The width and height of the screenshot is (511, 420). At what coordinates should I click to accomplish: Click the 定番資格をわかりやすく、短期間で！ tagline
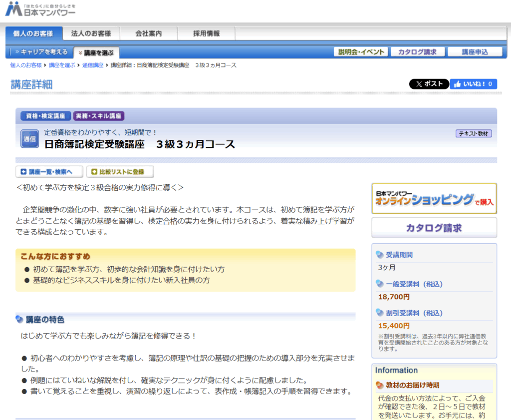101,132
